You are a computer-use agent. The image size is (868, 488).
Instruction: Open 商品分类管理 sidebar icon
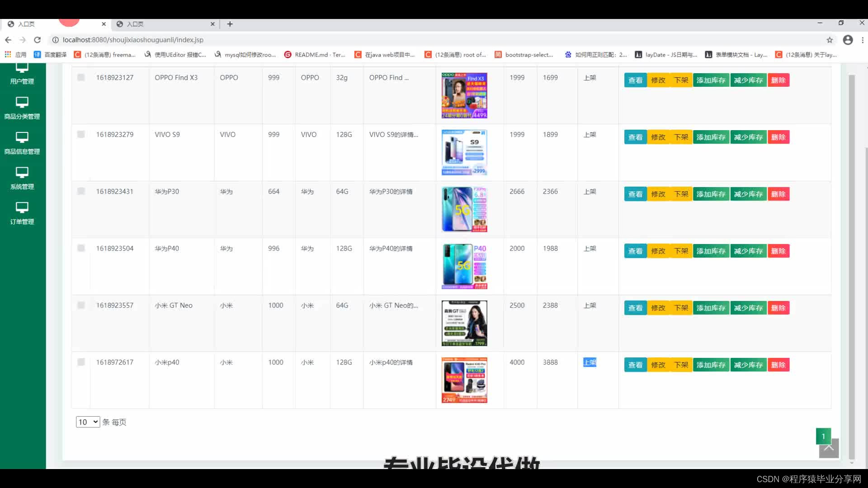point(22,102)
